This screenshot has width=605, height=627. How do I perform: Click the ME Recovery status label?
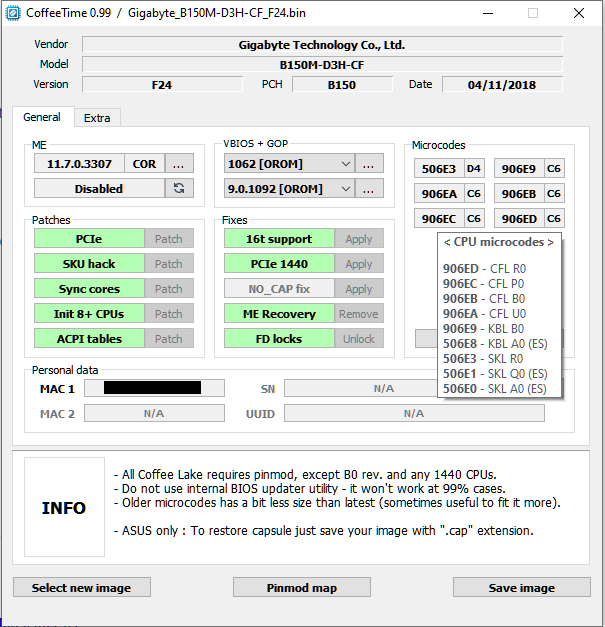point(279,314)
